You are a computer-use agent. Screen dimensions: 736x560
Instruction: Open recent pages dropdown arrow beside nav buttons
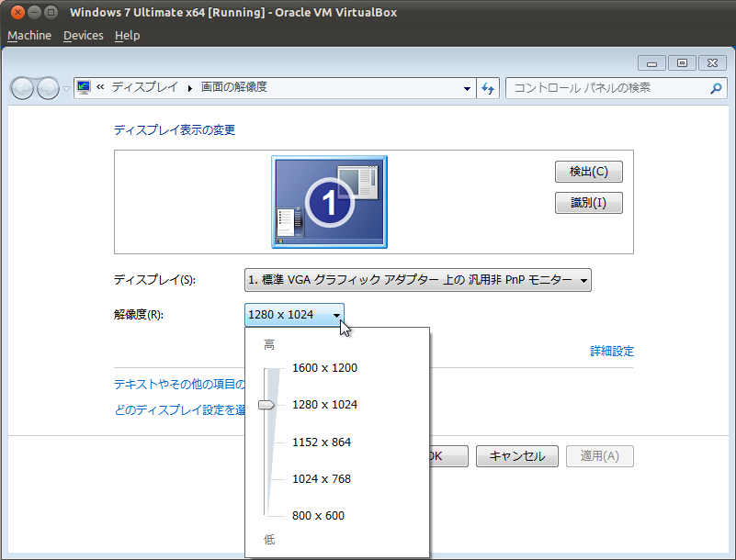pyautogui.click(x=66, y=89)
